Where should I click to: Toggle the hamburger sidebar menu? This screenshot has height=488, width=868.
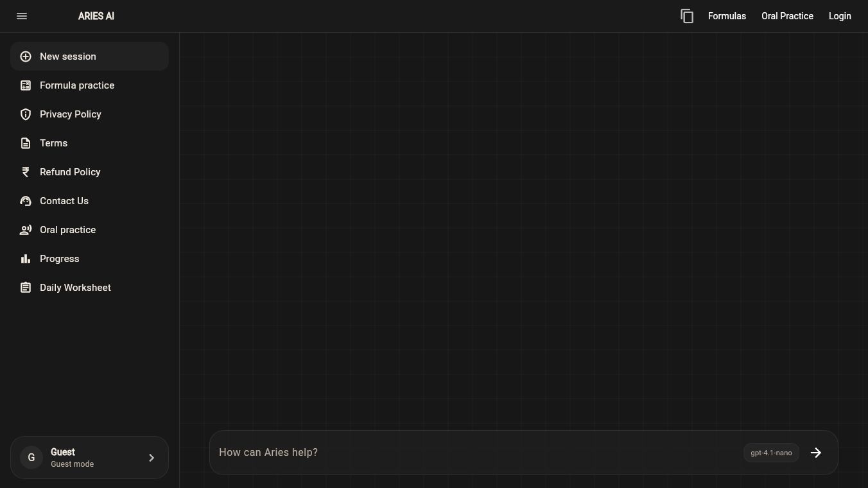tap(22, 16)
